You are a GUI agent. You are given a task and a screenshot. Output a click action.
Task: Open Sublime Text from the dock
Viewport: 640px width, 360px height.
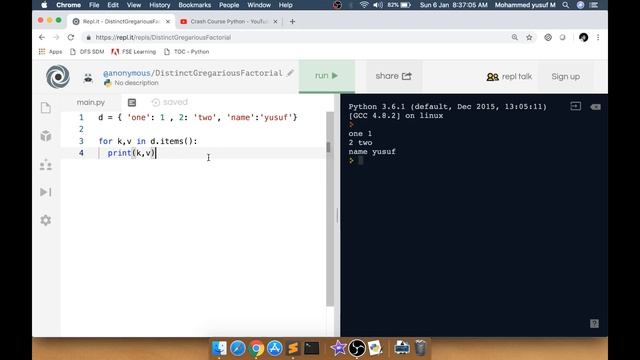click(x=293, y=348)
